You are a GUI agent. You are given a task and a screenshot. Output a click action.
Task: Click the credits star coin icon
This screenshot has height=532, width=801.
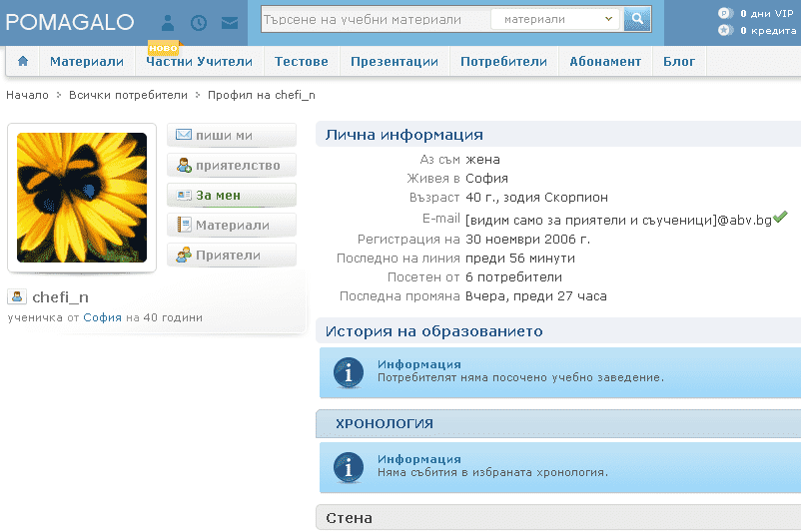[725, 30]
